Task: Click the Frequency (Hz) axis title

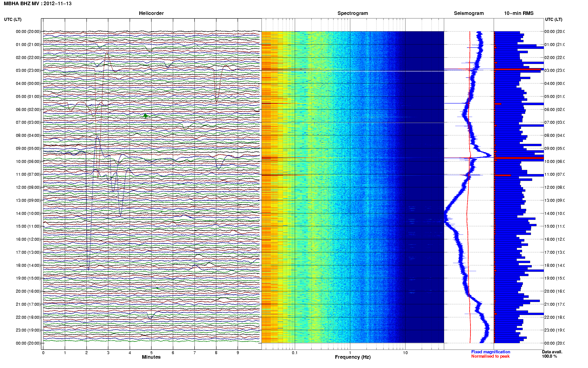Action: tap(353, 357)
